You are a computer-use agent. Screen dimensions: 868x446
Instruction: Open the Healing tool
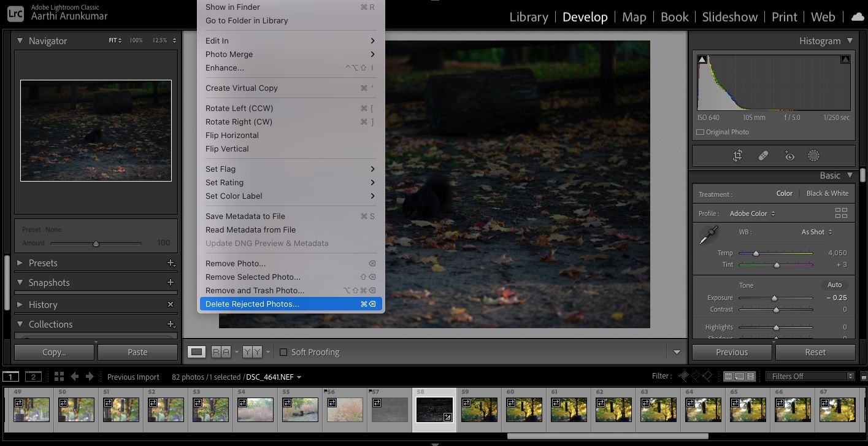click(x=763, y=155)
